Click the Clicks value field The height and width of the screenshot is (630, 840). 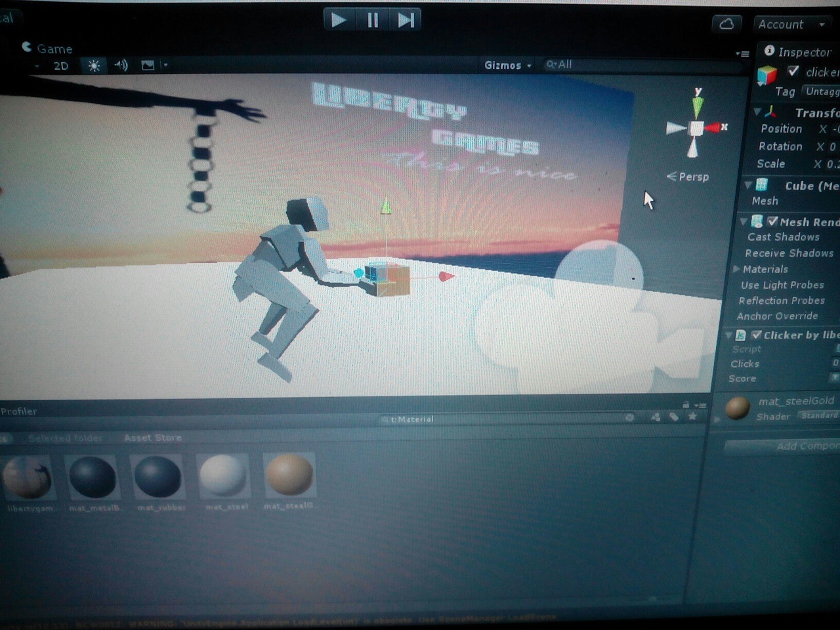click(x=835, y=363)
